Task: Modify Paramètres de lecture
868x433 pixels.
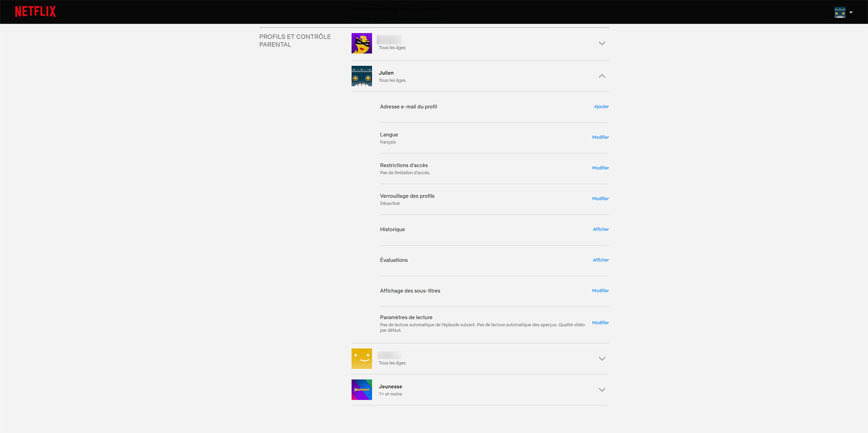Action: point(600,323)
